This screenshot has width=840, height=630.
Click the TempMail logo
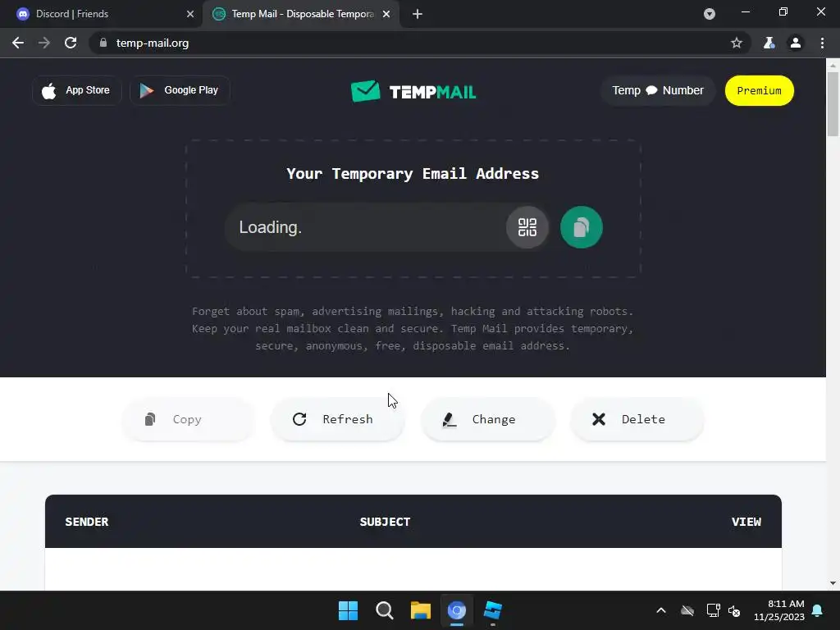pyautogui.click(x=413, y=91)
